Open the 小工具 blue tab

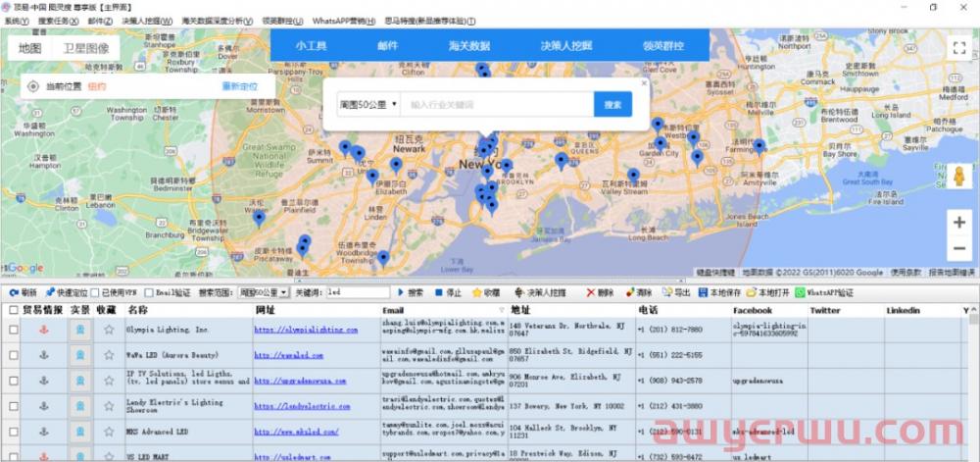click(312, 46)
